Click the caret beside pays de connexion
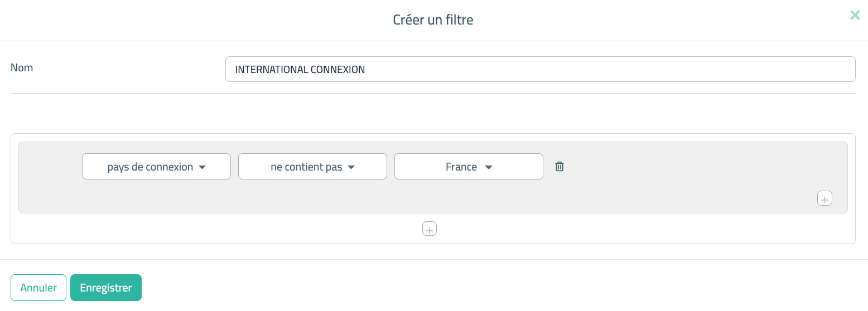Viewport: 868px width, 311px height. point(202,167)
